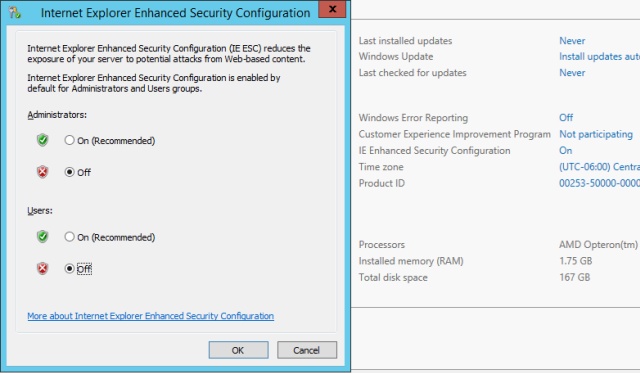Viewport: 640px width, 373px height.
Task: Click red shield icon under Administrators
Action: click(42, 172)
